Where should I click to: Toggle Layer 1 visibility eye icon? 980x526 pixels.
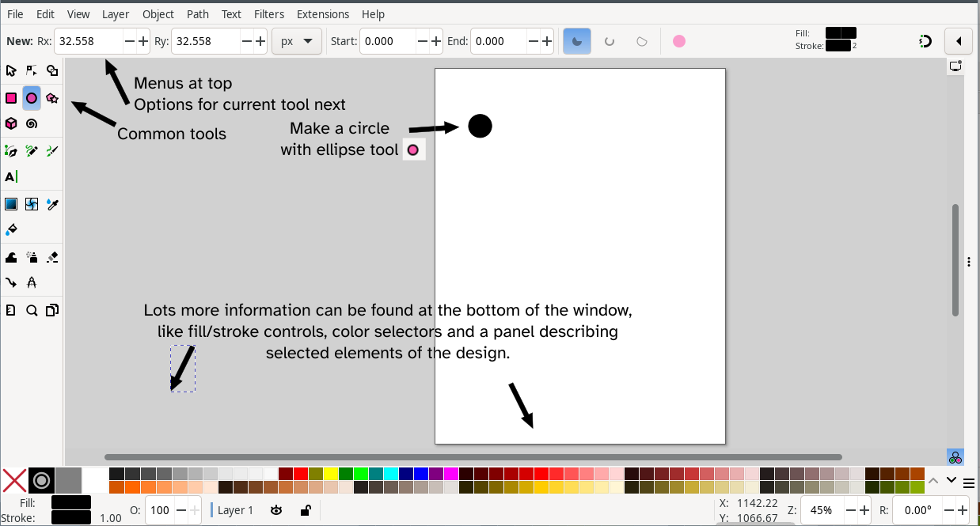276,510
